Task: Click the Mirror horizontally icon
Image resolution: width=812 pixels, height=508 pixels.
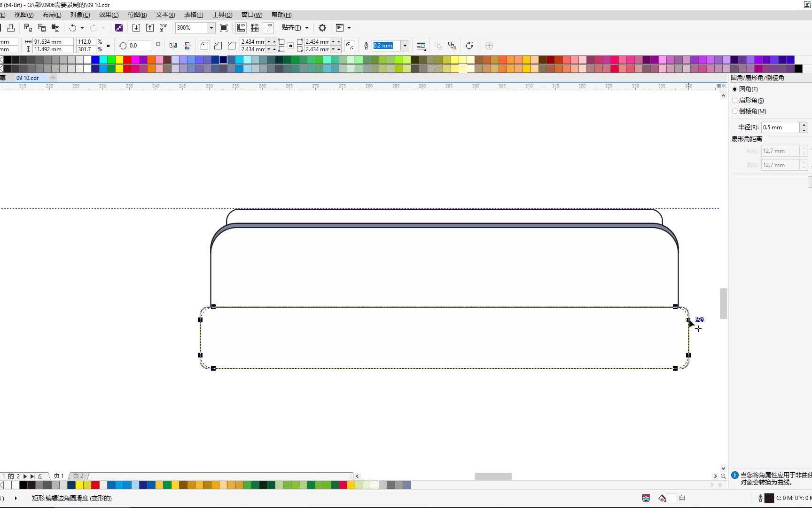Action: pos(173,46)
